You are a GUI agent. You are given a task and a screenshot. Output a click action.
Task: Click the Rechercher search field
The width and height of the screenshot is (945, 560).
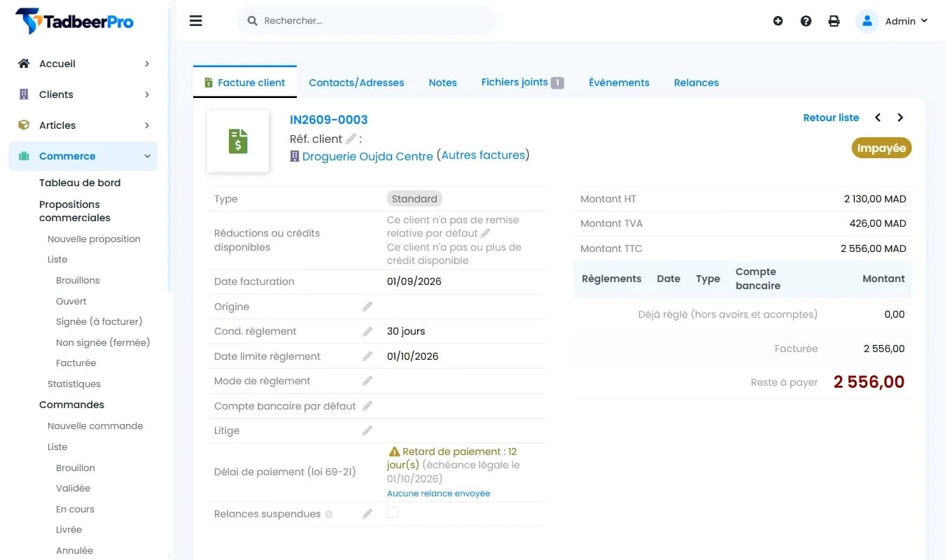[x=367, y=21]
